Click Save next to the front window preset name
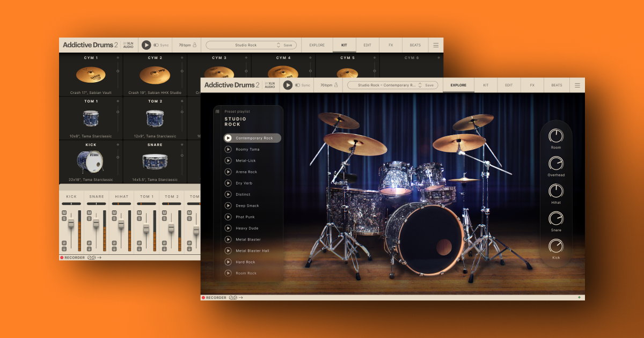Viewport: 644px width, 338px height. pos(429,85)
